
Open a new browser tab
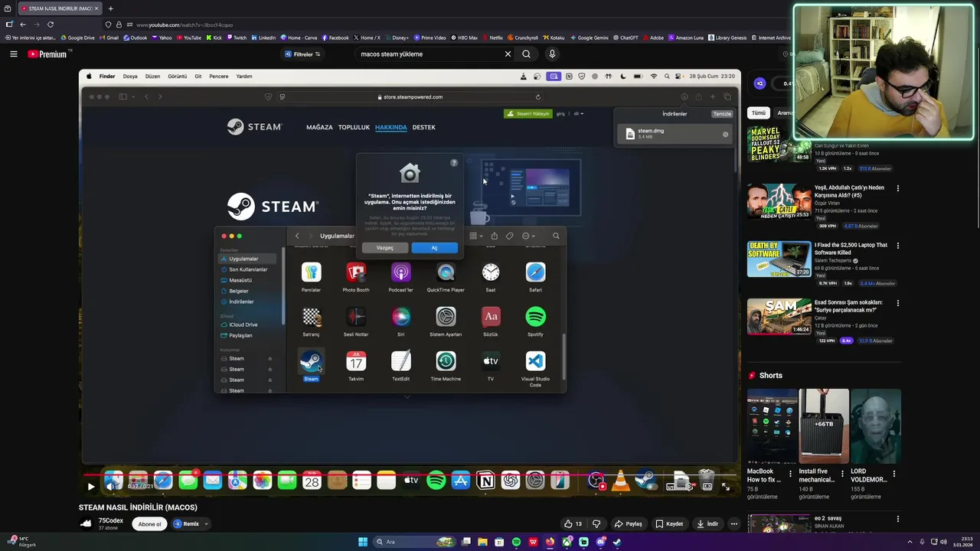click(x=110, y=8)
